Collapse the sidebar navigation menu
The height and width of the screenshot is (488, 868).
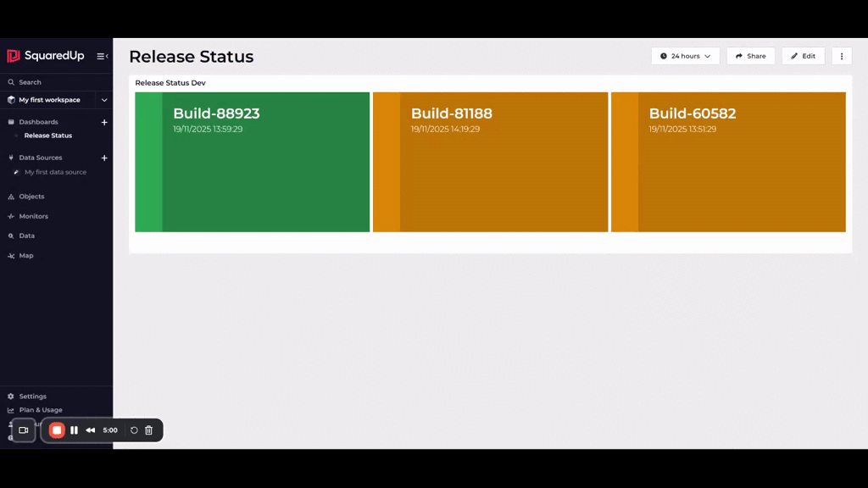102,56
